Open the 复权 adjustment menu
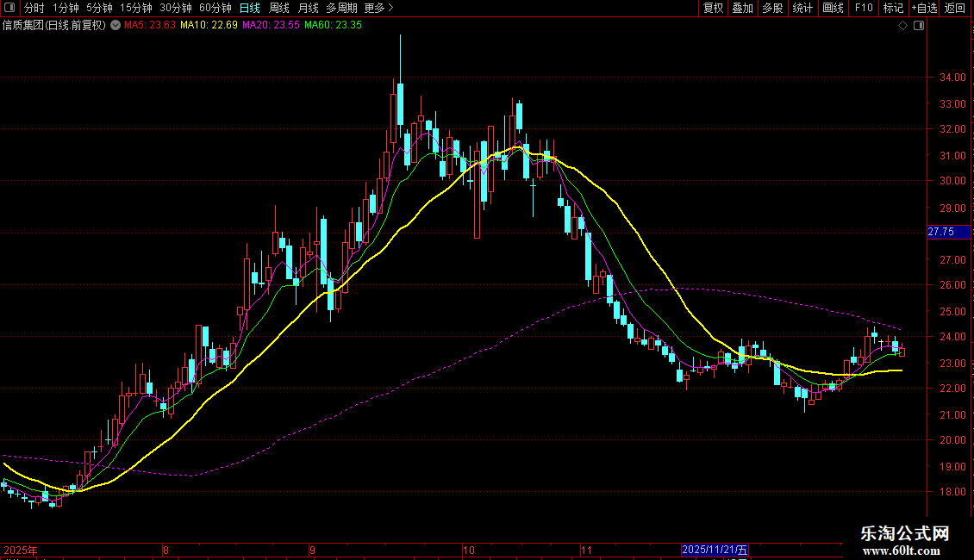This screenshot has width=974, height=560. pyautogui.click(x=713, y=8)
